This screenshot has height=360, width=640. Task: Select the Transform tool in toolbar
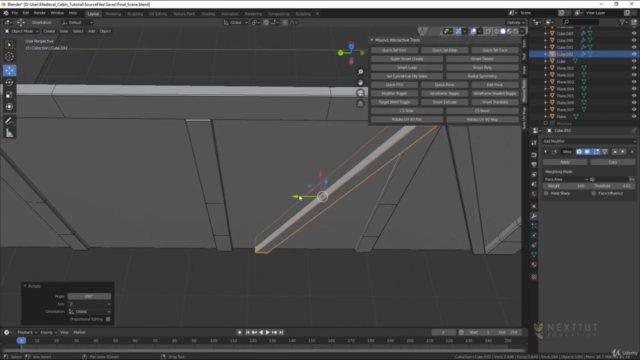[9, 107]
